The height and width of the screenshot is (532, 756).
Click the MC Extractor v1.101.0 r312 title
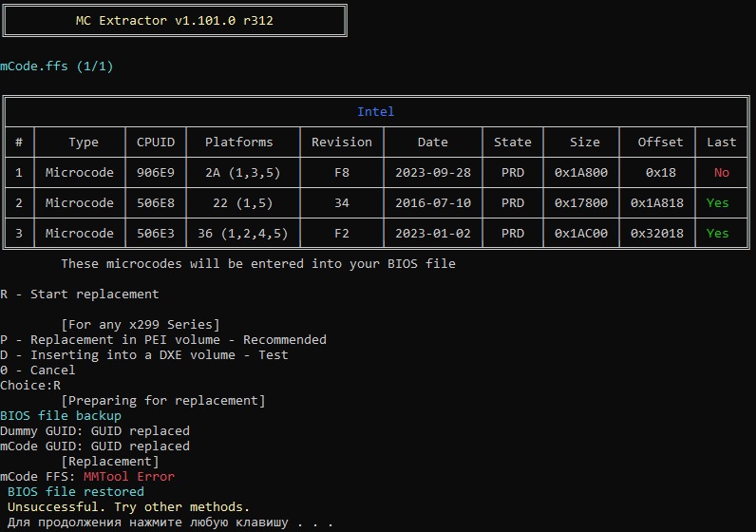[175, 21]
